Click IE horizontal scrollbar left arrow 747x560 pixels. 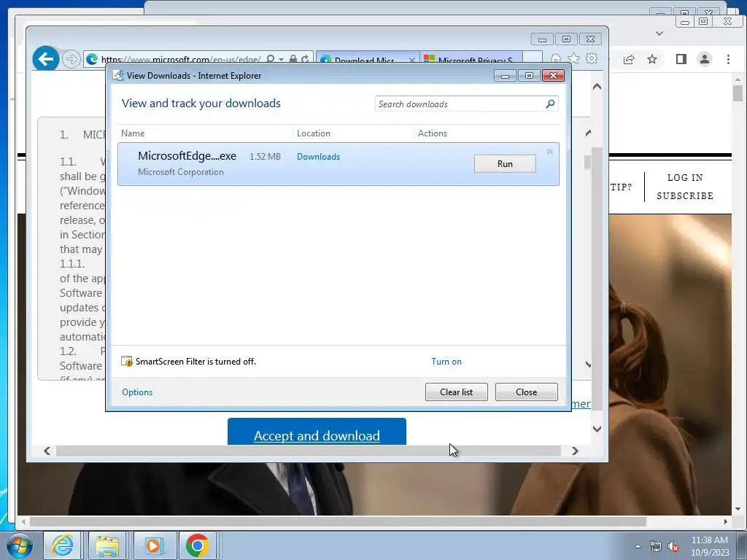47,451
